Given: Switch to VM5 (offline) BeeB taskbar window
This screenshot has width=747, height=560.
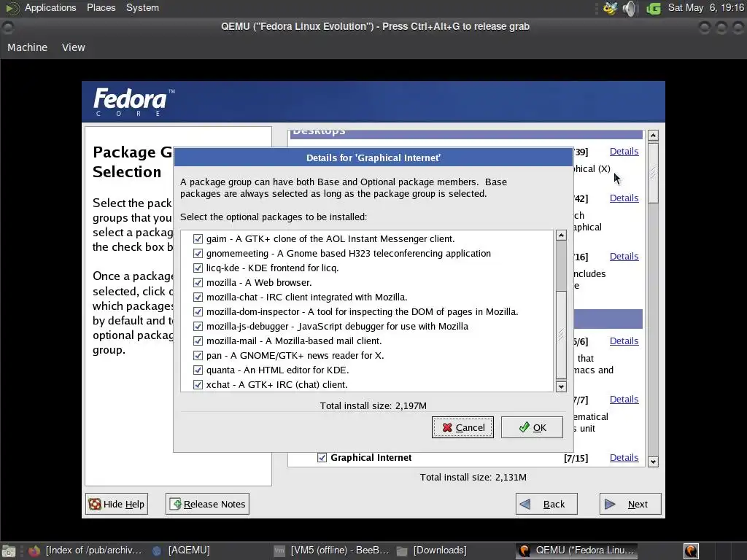Looking at the screenshot, I should pos(332,551).
